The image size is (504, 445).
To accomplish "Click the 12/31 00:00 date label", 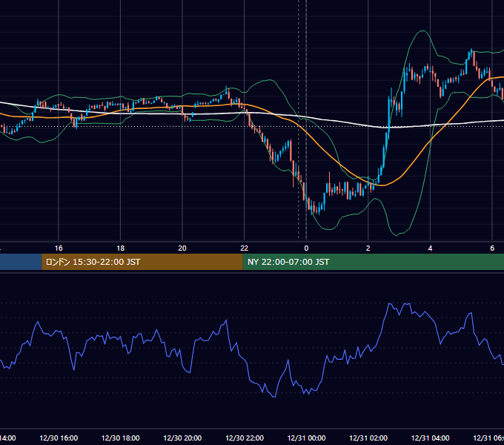I will click(x=306, y=438).
